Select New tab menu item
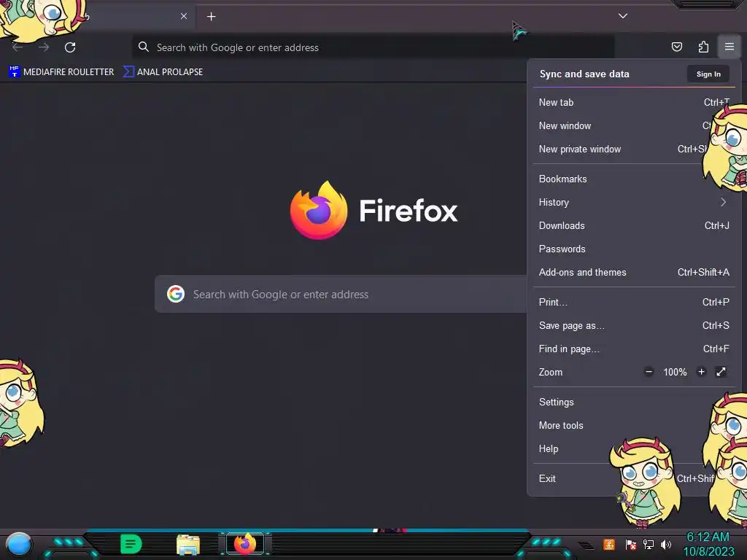 (634, 102)
